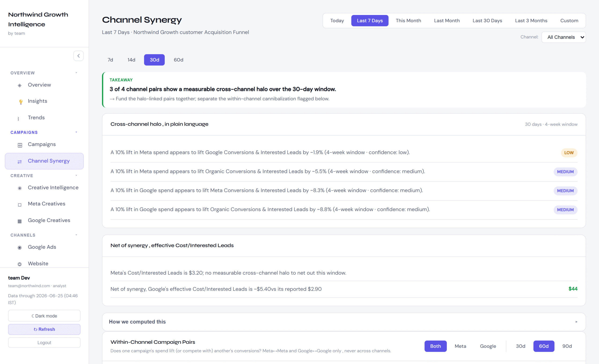599x364 pixels.
Task: Open the Google Ads channel page
Action: (42, 247)
